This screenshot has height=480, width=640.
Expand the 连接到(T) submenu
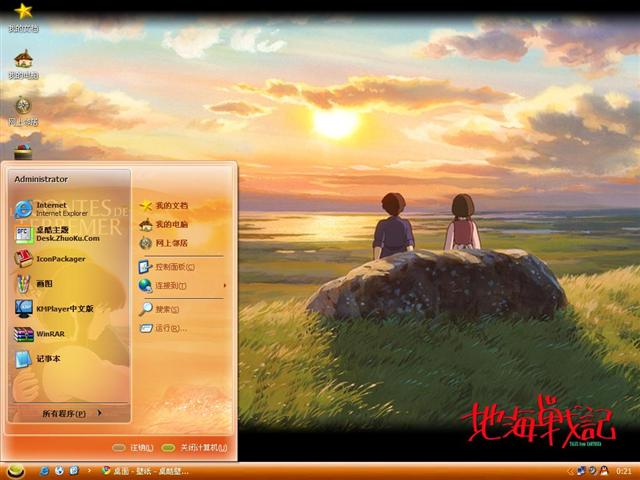tap(183, 285)
